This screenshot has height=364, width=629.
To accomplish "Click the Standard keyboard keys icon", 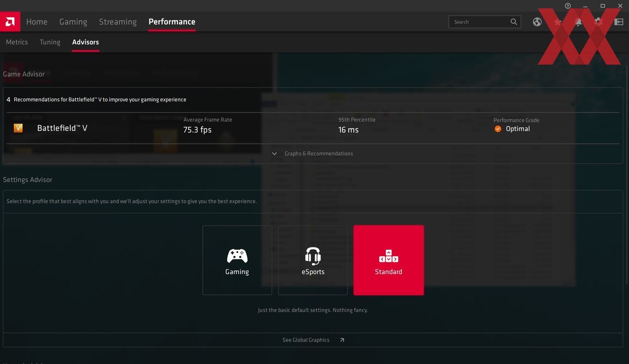I will (388, 256).
